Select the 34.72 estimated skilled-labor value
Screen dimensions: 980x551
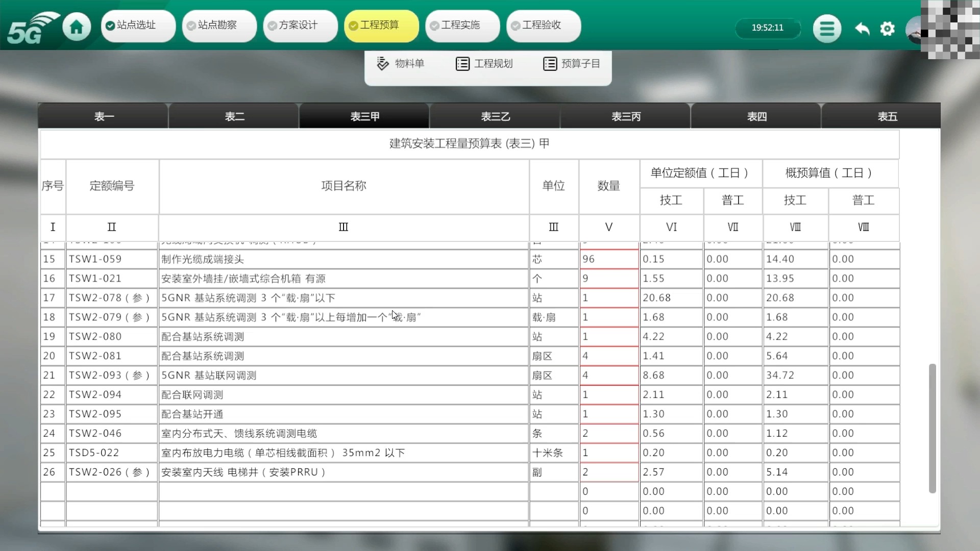point(780,375)
